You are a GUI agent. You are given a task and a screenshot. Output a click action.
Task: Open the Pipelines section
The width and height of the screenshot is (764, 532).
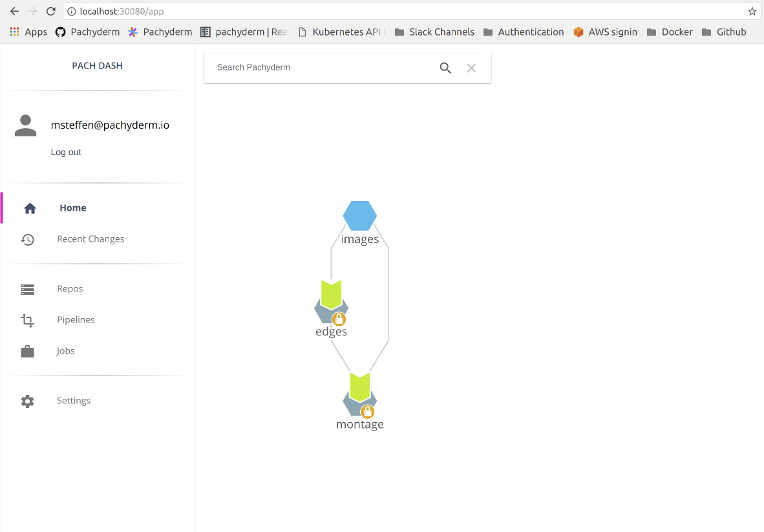coord(76,320)
